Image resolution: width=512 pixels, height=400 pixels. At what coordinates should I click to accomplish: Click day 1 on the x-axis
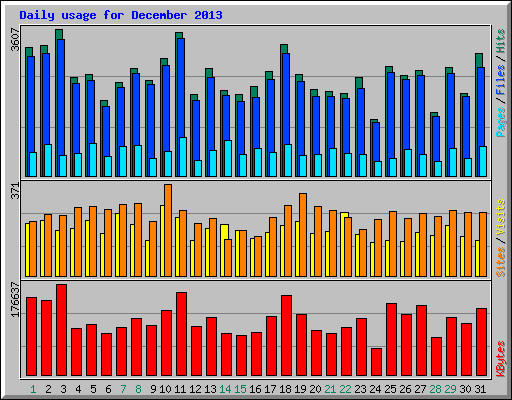coord(33,389)
